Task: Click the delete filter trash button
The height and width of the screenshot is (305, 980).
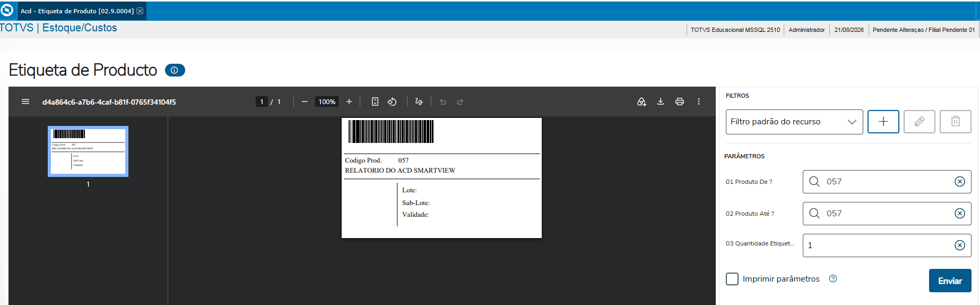Action: coord(956,122)
